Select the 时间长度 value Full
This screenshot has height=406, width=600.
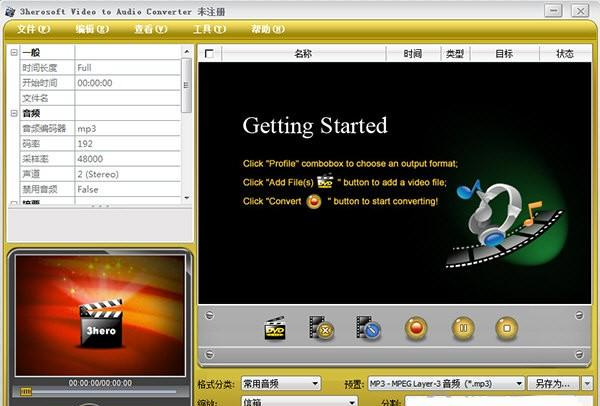click(127, 68)
